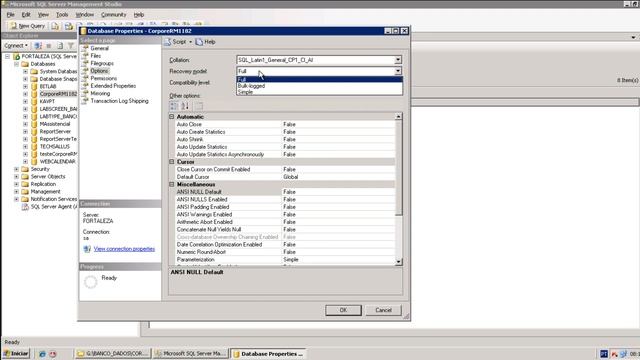The width and height of the screenshot is (640, 360).
Task: Expand the Management folder node
Action: pyautogui.click(x=16, y=191)
